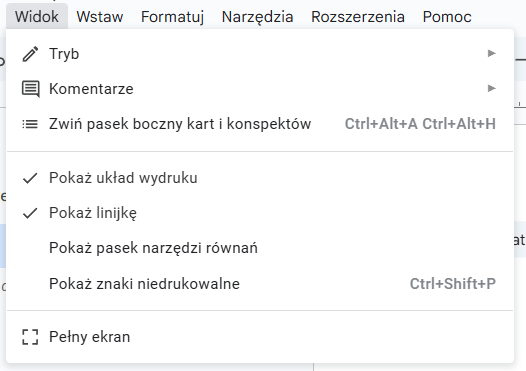The image size is (526, 371).
Task: Open the Narzędzia menu
Action: (258, 17)
